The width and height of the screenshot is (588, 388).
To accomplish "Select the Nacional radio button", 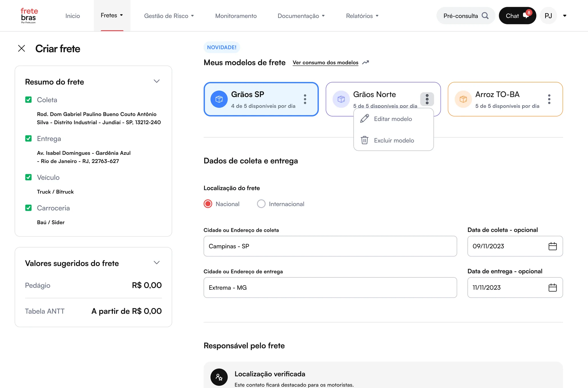I will coord(208,204).
